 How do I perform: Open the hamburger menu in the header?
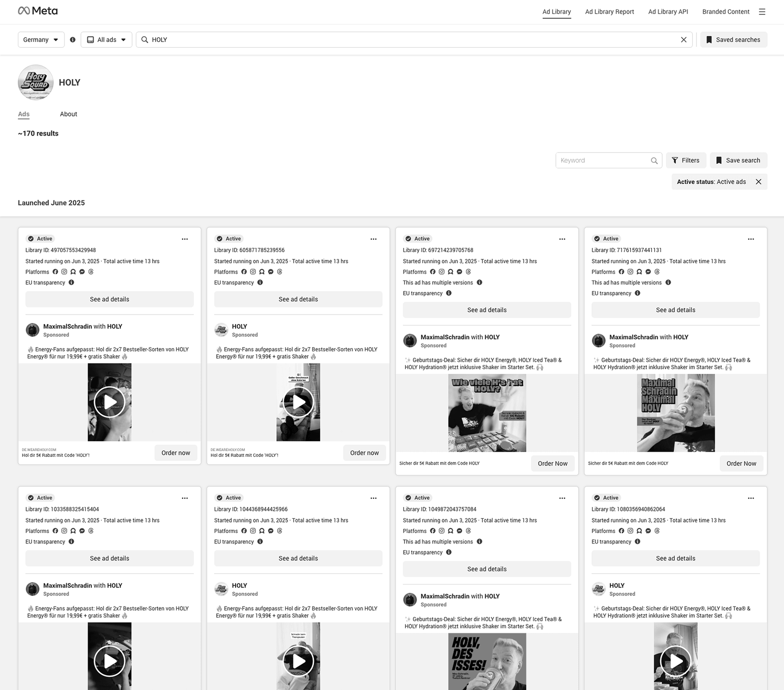tap(762, 12)
